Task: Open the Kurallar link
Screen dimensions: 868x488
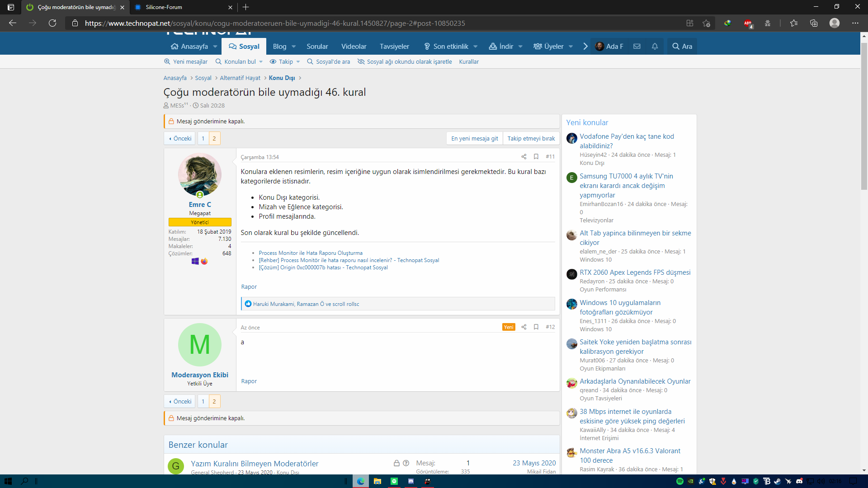Action: 469,62
